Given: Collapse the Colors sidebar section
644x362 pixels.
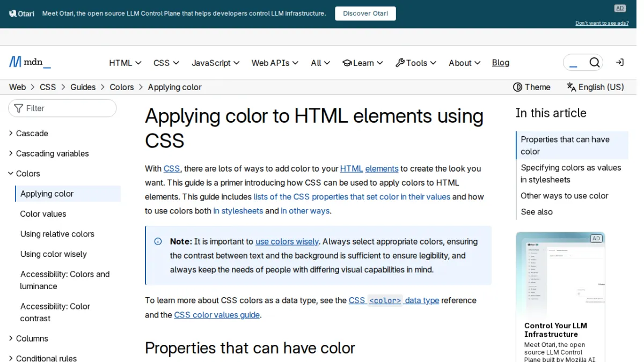Looking at the screenshot, I should click(24, 174).
